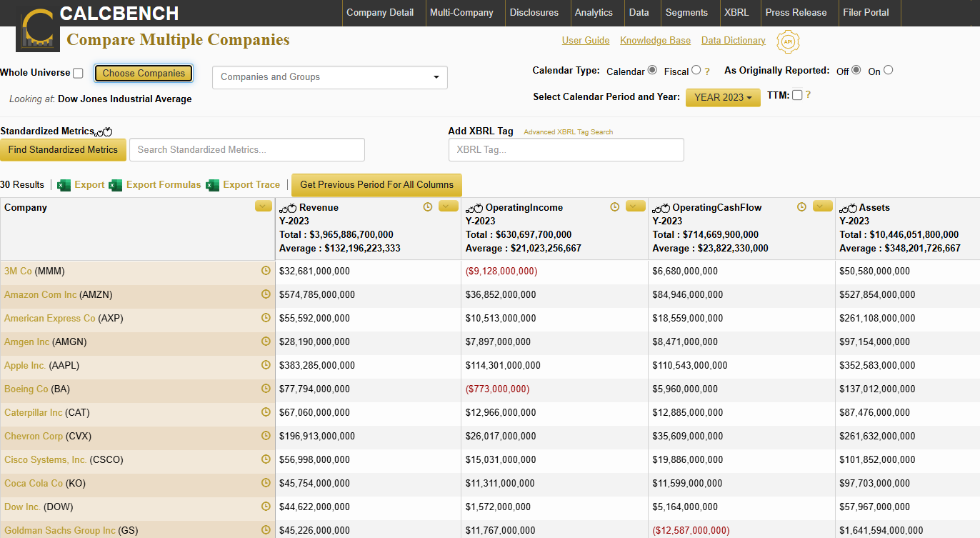Click the clock icon next to 3M Co
The image size is (980, 538).
pyautogui.click(x=266, y=271)
